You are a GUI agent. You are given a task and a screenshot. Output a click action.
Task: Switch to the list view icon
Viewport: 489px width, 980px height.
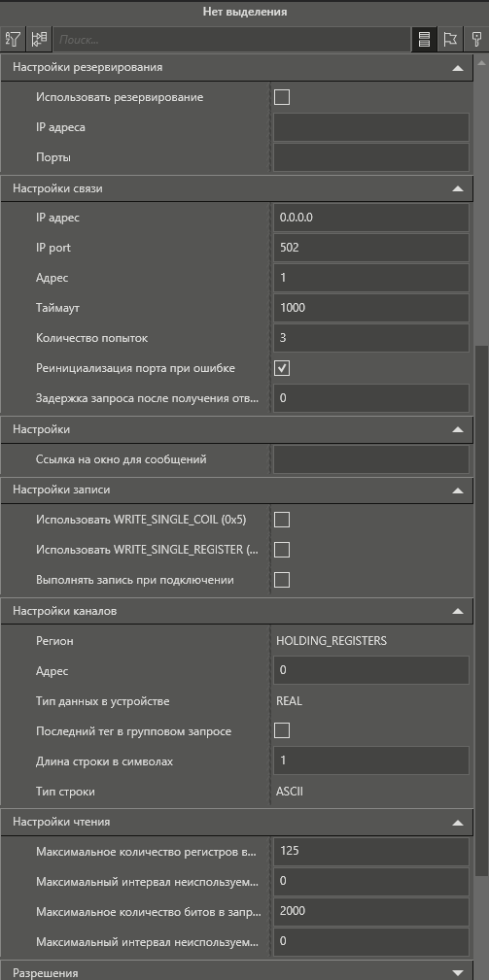tap(424, 40)
